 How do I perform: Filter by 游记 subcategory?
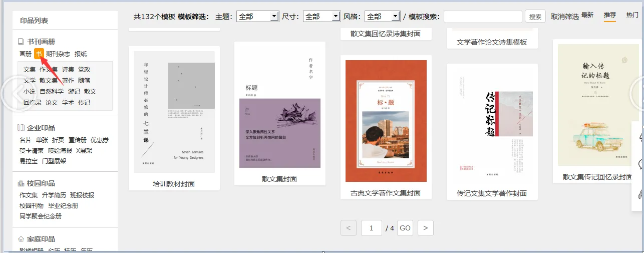click(74, 92)
